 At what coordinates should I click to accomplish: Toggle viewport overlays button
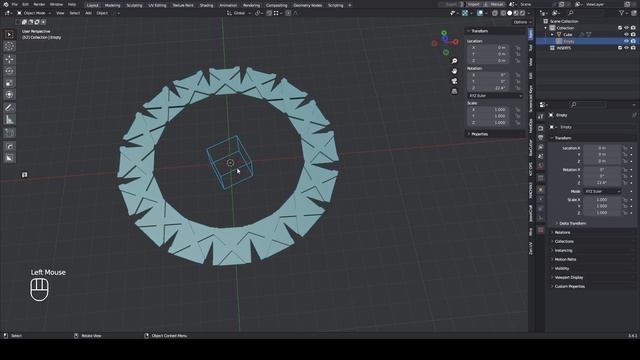[480, 13]
